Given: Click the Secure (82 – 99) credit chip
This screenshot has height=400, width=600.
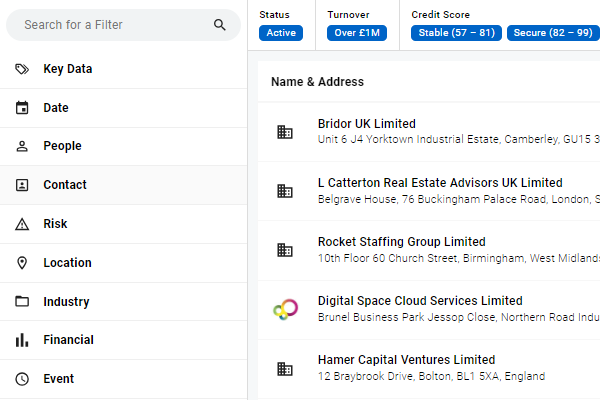Looking at the screenshot, I should (x=553, y=33).
